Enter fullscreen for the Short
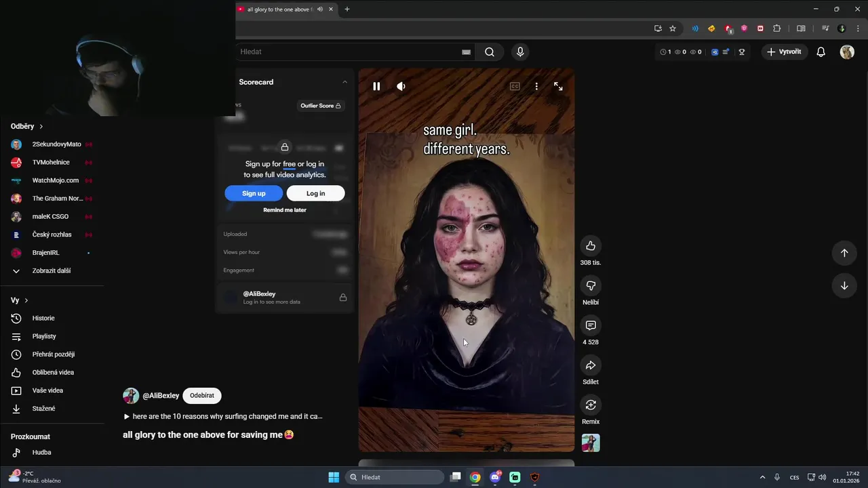Image resolution: width=868 pixels, height=488 pixels. click(558, 86)
